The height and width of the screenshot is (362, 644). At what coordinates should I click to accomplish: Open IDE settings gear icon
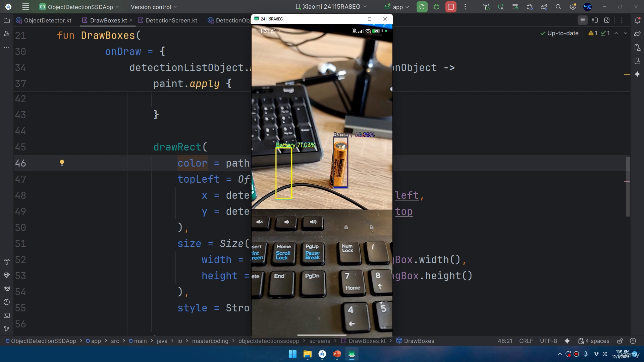click(x=573, y=7)
